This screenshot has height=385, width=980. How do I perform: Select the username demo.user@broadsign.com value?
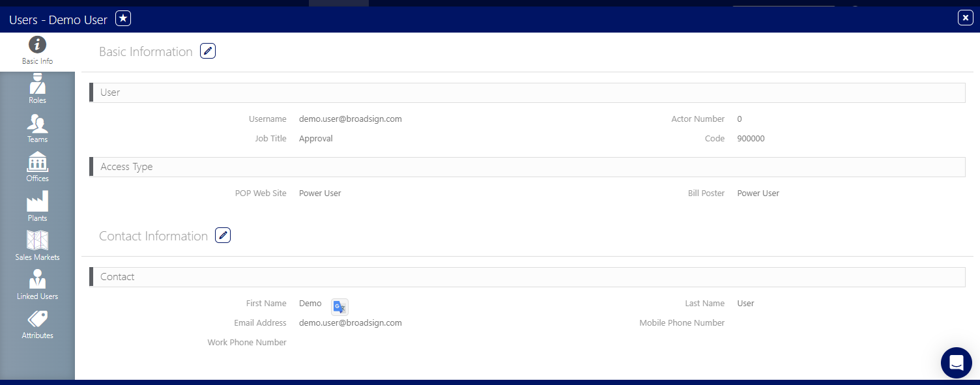pyautogui.click(x=351, y=119)
